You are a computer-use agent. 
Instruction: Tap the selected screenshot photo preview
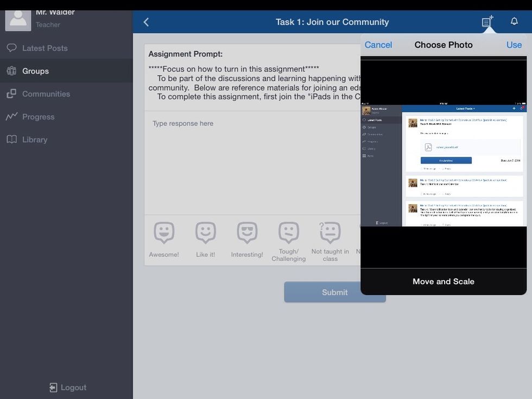click(444, 166)
